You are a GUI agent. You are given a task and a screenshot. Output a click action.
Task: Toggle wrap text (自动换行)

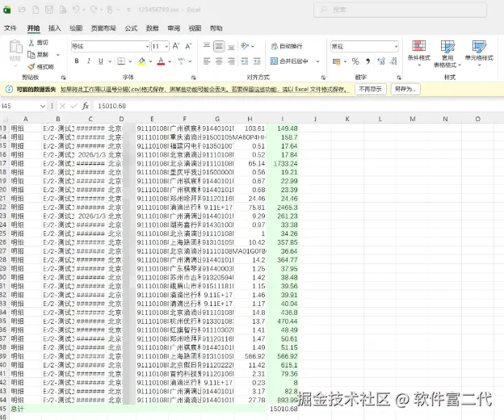pos(287,46)
